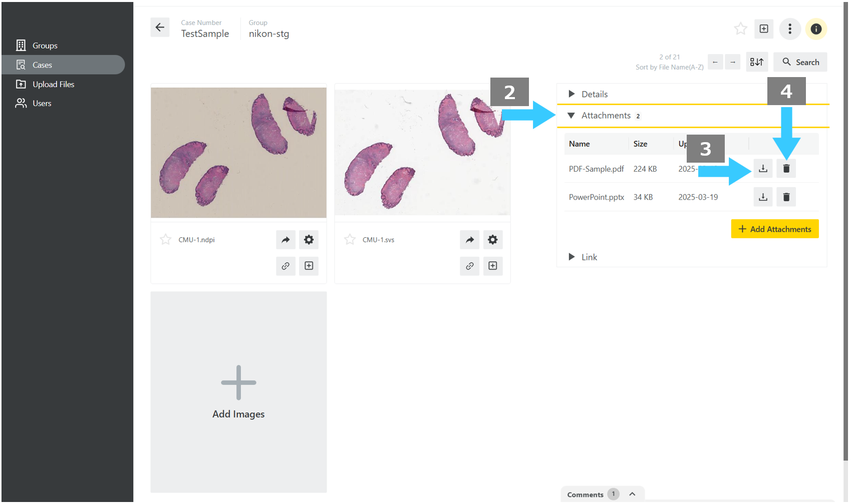Click the Add Attachments button
This screenshot has height=504, width=852.
[x=775, y=229]
